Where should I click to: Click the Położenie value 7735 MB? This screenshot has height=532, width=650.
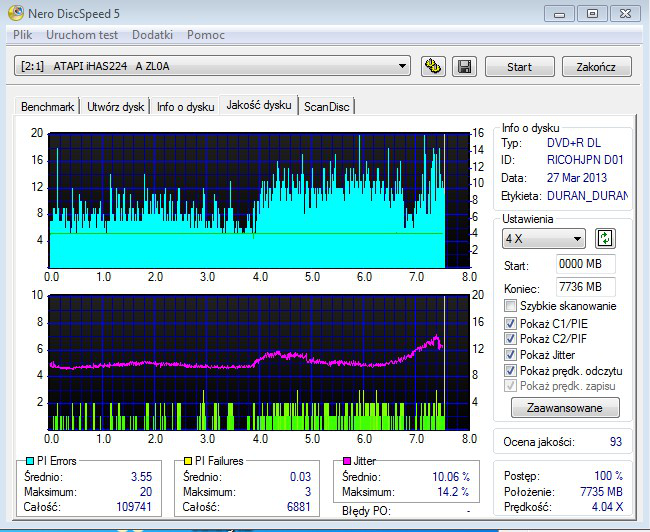(x=601, y=492)
